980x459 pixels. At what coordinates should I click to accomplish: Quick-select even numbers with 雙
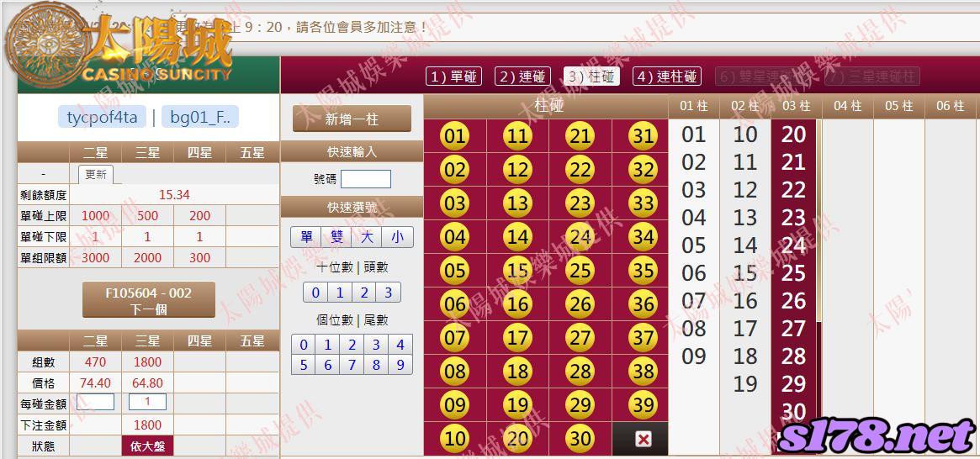pos(336,237)
